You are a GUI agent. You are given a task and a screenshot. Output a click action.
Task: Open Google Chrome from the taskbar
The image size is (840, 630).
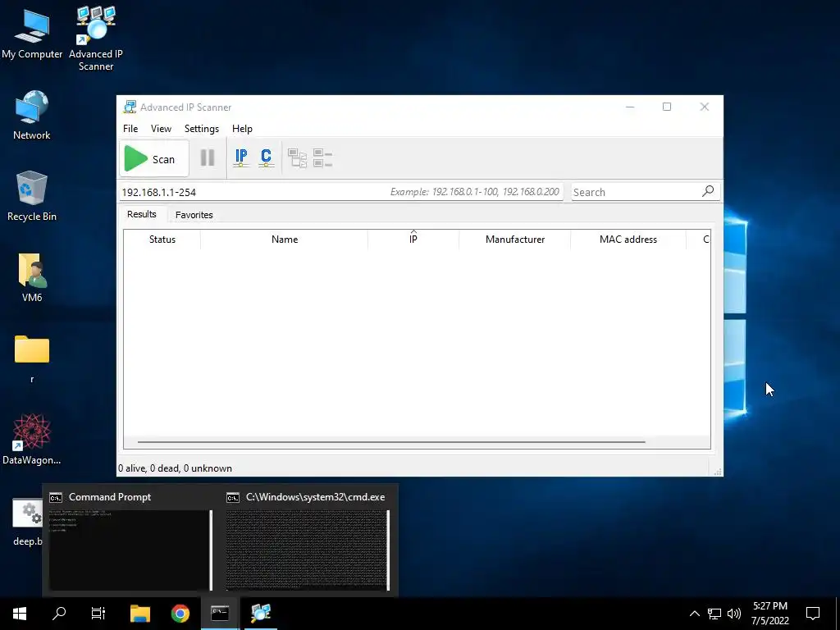(x=180, y=614)
